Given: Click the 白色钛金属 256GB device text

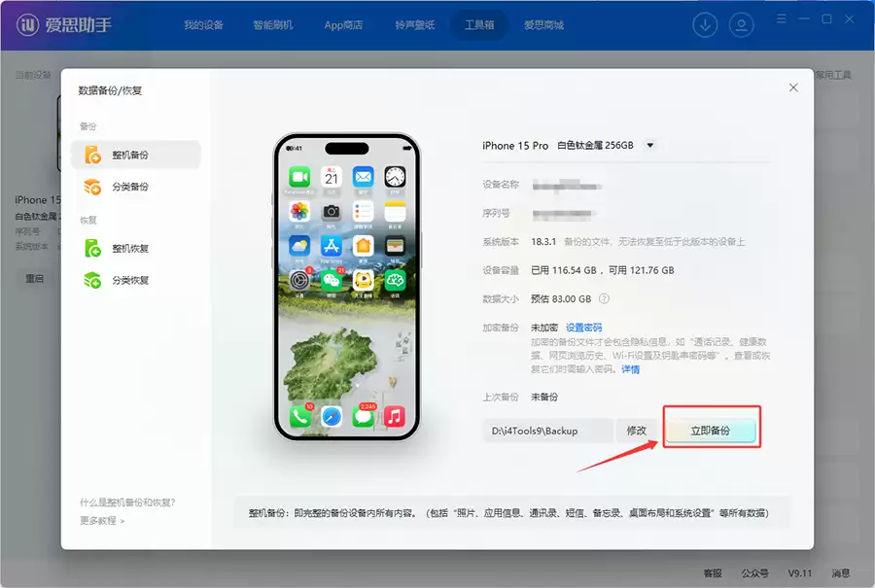Looking at the screenshot, I should pos(595,145).
